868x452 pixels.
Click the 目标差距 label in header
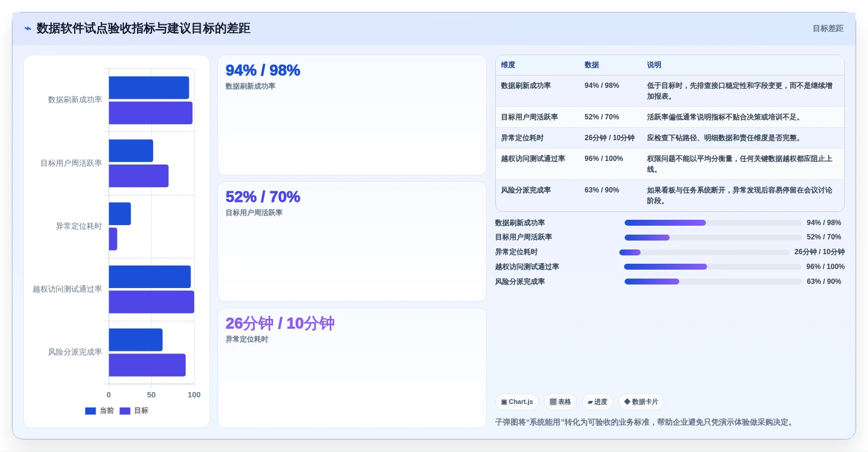tap(828, 29)
